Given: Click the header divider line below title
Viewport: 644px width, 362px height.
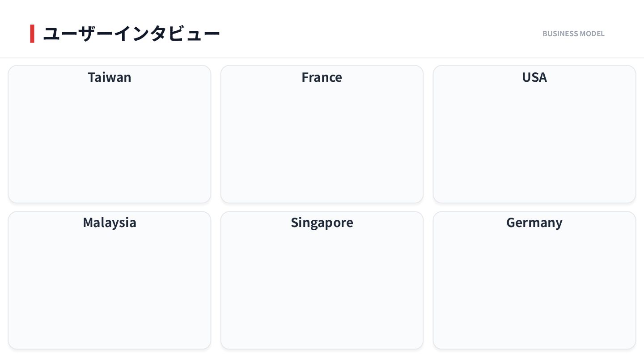Looking at the screenshot, I should click(x=322, y=58).
